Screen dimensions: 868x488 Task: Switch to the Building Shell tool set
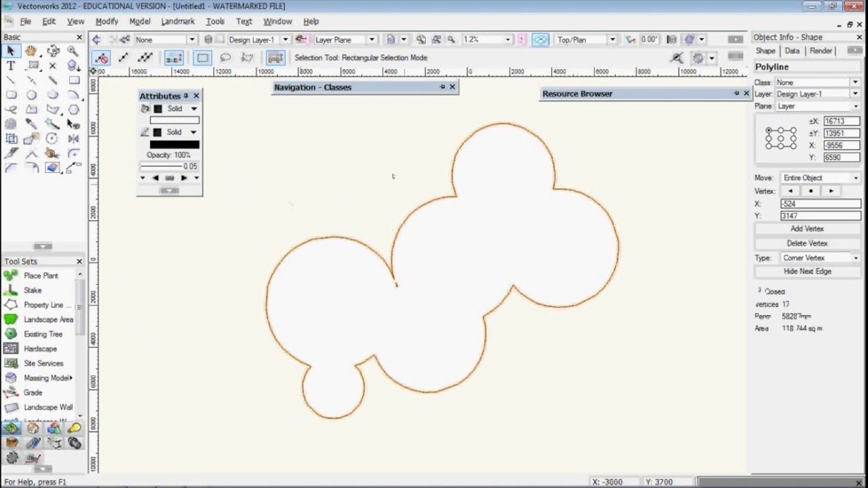(33, 428)
